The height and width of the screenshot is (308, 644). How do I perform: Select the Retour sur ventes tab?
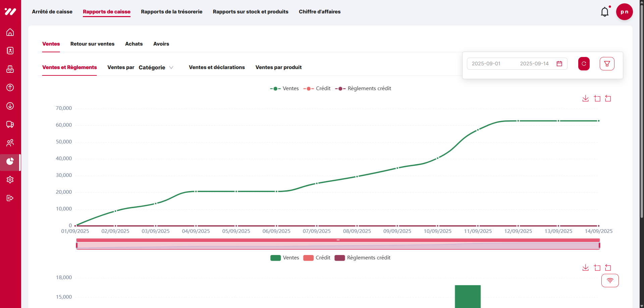click(92, 44)
